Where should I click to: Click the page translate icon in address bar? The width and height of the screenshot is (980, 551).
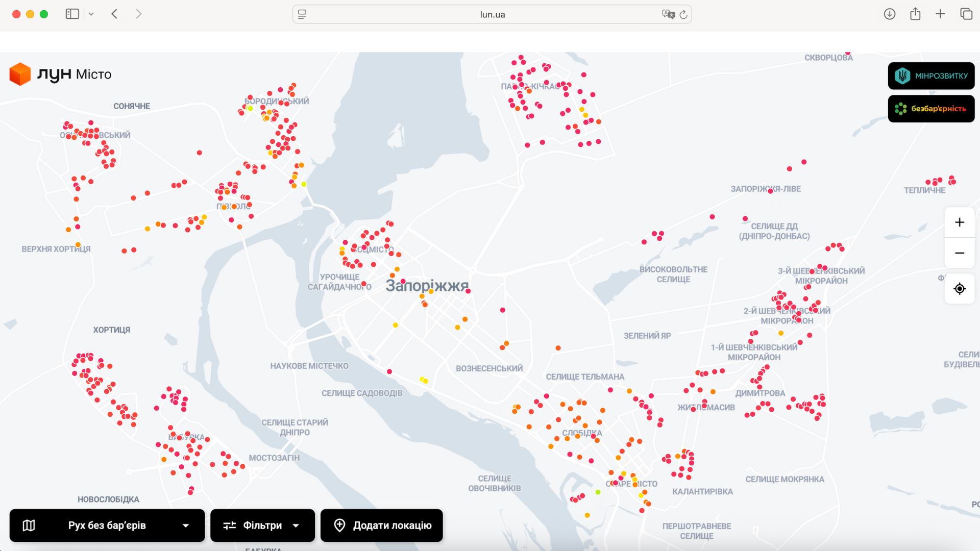[668, 14]
